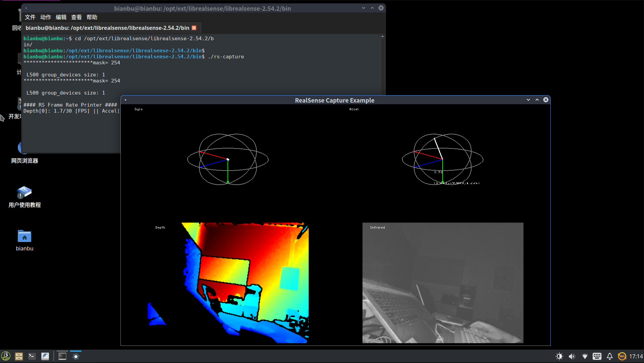Minimize the RealSense Capture Example window
Screen dimensions: 644x363
pos(528,100)
